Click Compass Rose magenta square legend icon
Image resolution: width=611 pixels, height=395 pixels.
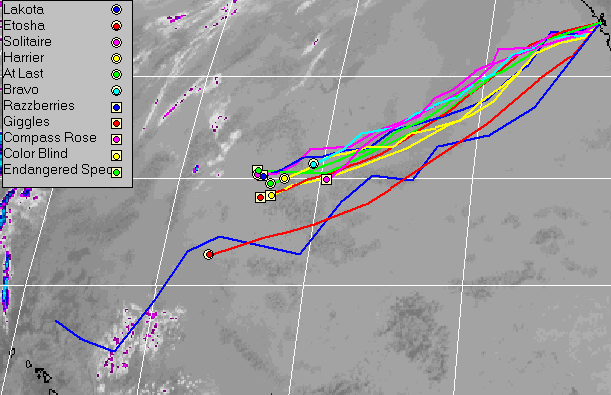116,139
